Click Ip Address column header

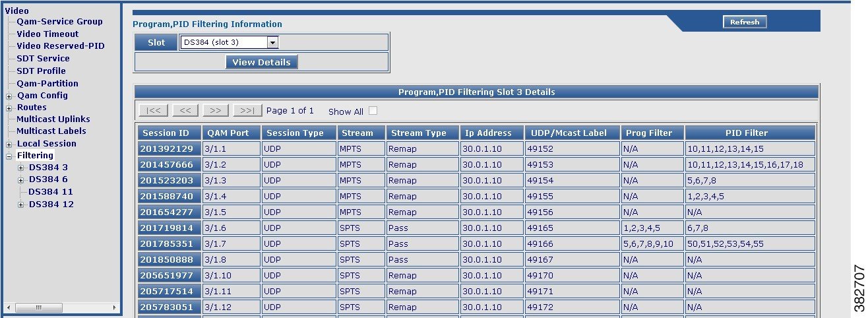492,133
